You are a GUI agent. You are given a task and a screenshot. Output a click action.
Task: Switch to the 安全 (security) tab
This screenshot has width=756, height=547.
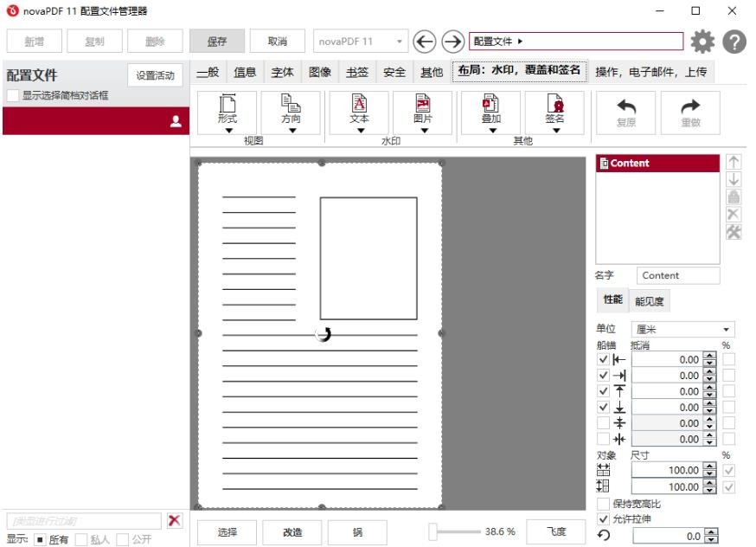[x=394, y=72]
